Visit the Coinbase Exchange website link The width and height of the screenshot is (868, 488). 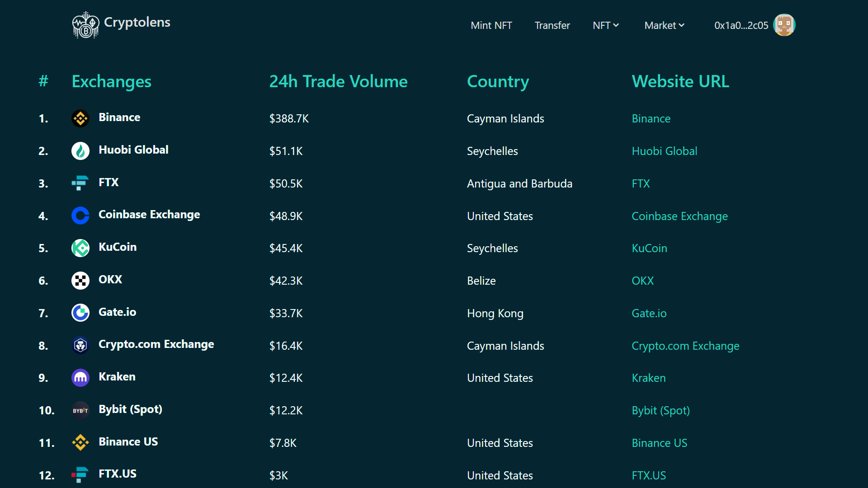[679, 216]
